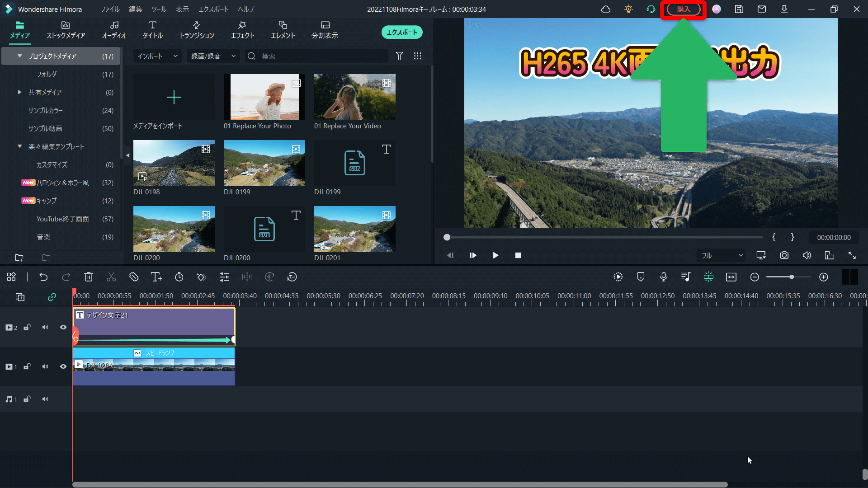The height and width of the screenshot is (488, 868).
Task: Click the timeline horizontal scrollbar
Action: pos(400,484)
